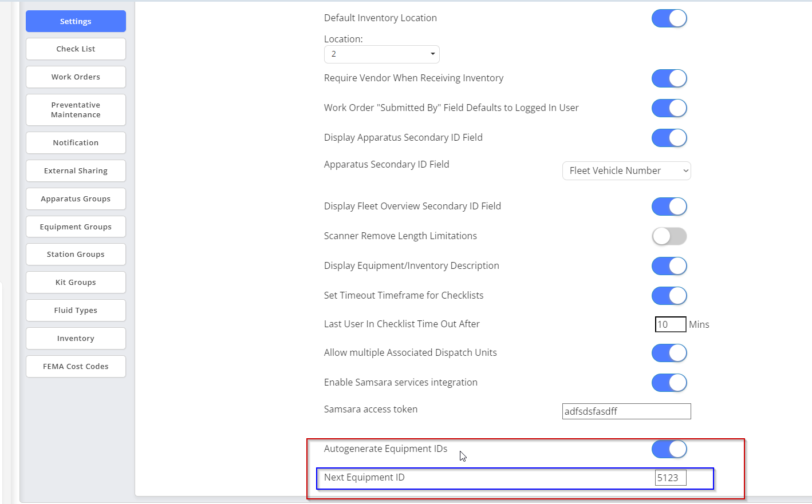Open Apparatus Groups page
The image size is (812, 504).
coord(76,199)
